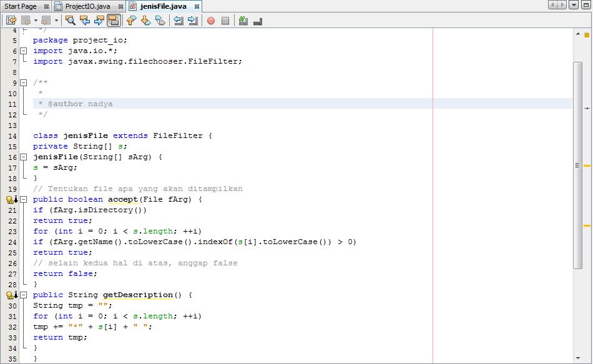The width and height of the screenshot is (593, 364).
Task: Click line number 13 in gutter
Action: [12, 125]
